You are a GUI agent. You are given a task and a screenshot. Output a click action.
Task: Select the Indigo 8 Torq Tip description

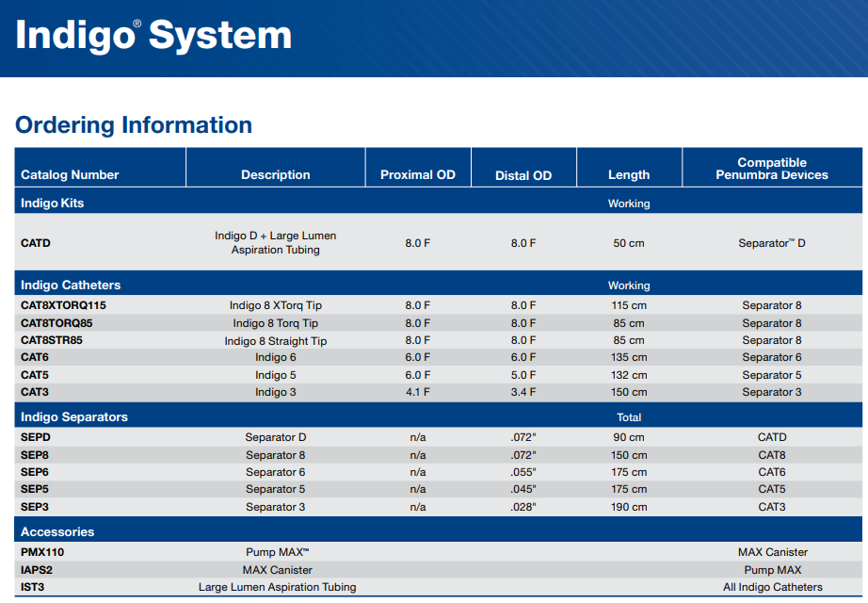click(x=276, y=323)
